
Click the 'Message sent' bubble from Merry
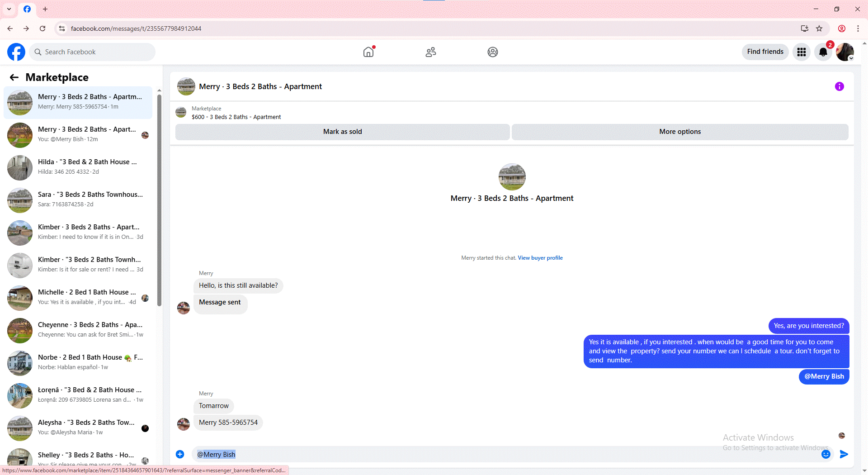(220, 304)
